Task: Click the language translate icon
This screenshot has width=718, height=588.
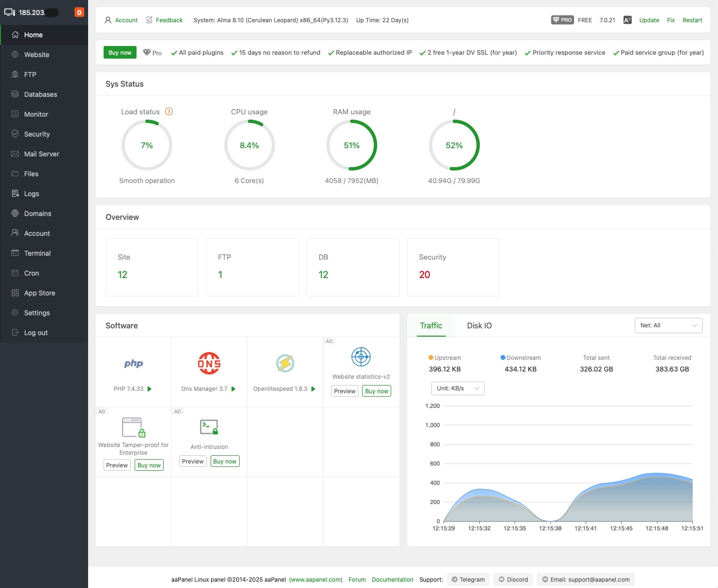Action: 627,20
